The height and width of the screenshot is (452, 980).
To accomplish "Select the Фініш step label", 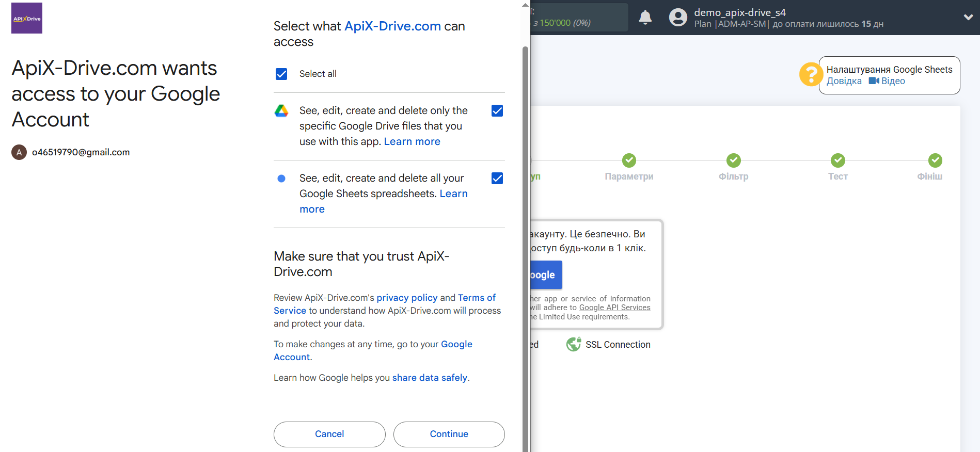I will (929, 176).
